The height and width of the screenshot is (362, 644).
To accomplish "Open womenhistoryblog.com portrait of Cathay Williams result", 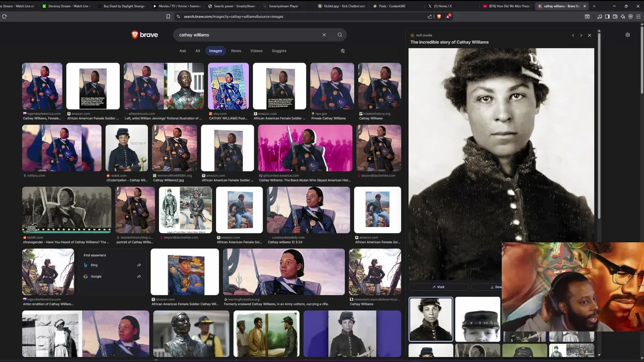I will click(x=135, y=210).
